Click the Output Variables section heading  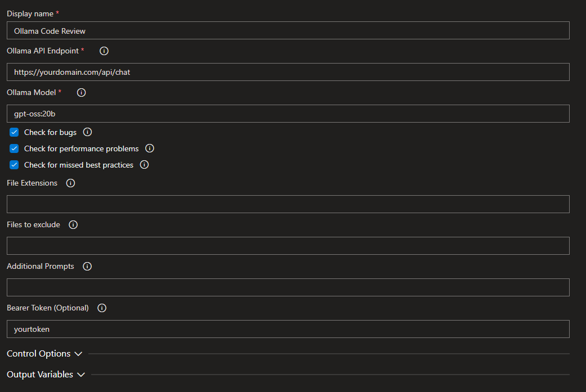39,375
